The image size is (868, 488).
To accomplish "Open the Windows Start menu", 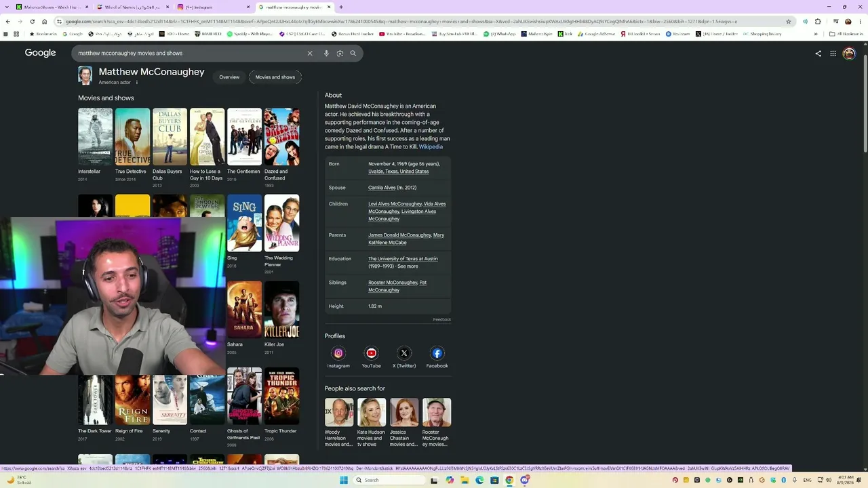I will tap(344, 480).
